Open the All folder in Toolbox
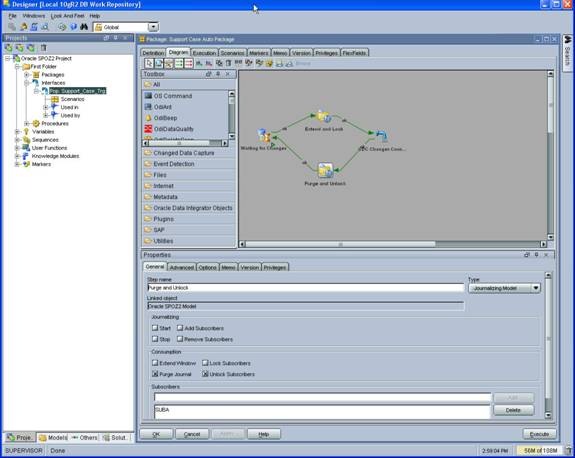This screenshot has width=575, height=458. 188,84
